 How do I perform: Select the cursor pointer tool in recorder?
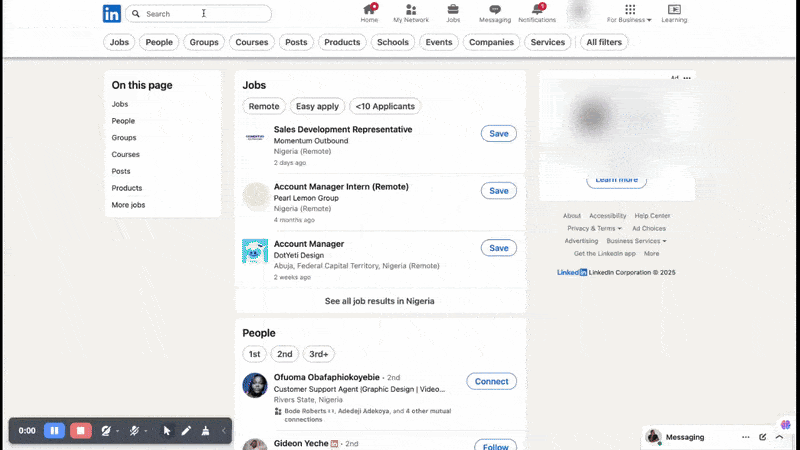pos(166,431)
